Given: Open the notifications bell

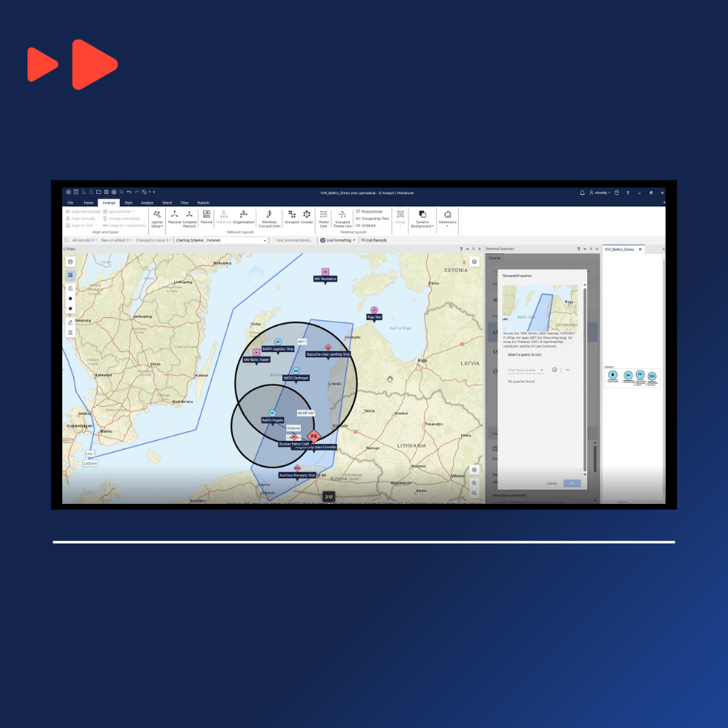Looking at the screenshot, I should [582, 193].
